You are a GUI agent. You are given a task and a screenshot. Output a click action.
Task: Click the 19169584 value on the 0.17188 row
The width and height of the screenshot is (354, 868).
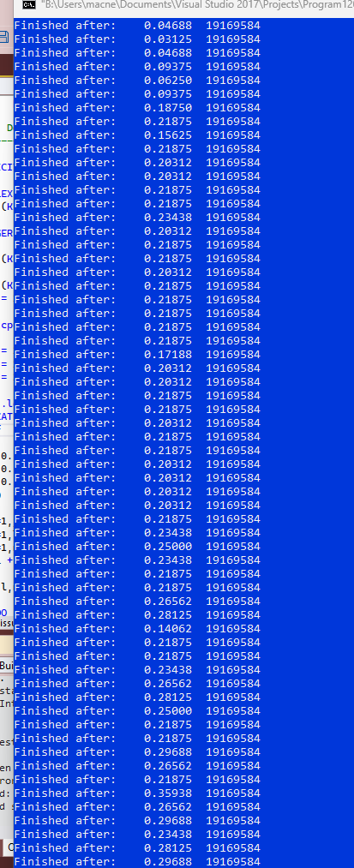tap(233, 354)
